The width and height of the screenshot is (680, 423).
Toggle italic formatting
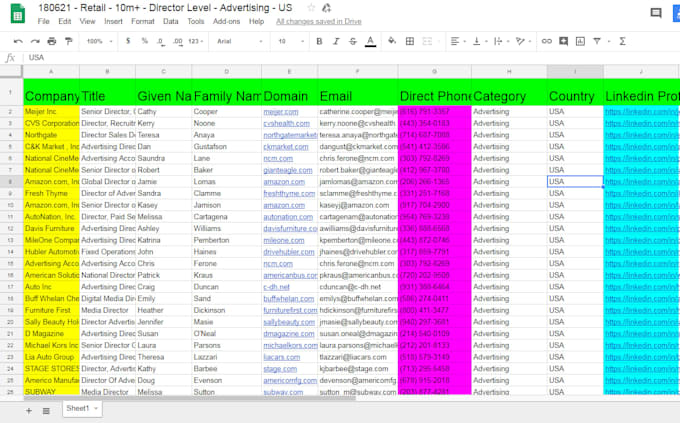click(x=336, y=41)
